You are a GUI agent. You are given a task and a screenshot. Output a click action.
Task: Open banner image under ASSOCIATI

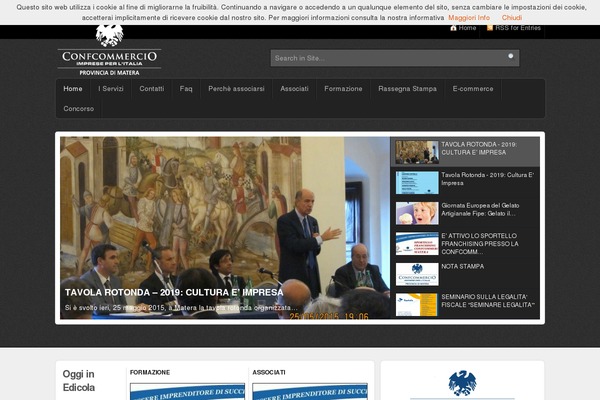click(310, 391)
